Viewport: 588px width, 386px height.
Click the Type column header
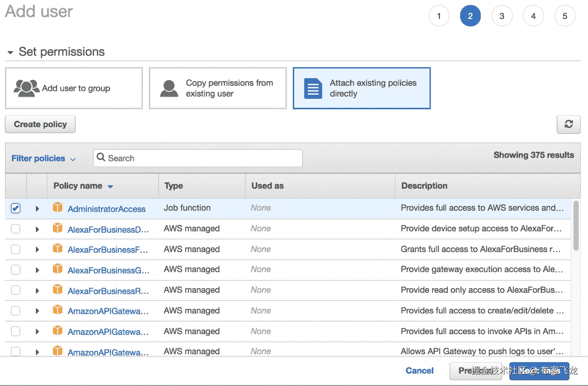[174, 186]
